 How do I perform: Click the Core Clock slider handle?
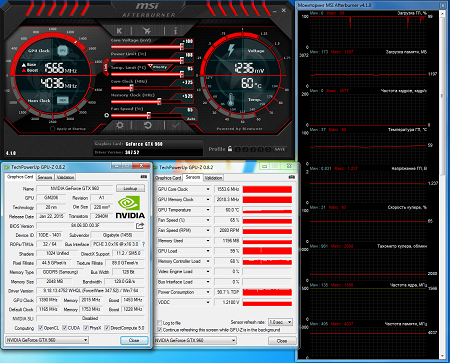(131, 88)
